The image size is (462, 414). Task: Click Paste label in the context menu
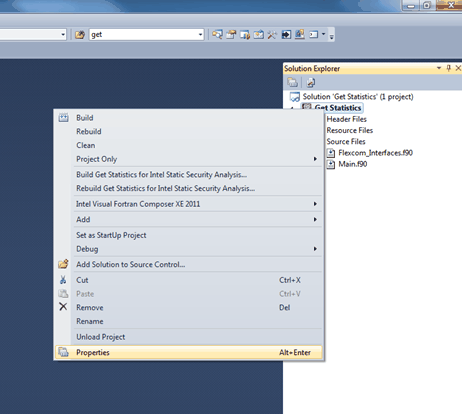(85, 294)
